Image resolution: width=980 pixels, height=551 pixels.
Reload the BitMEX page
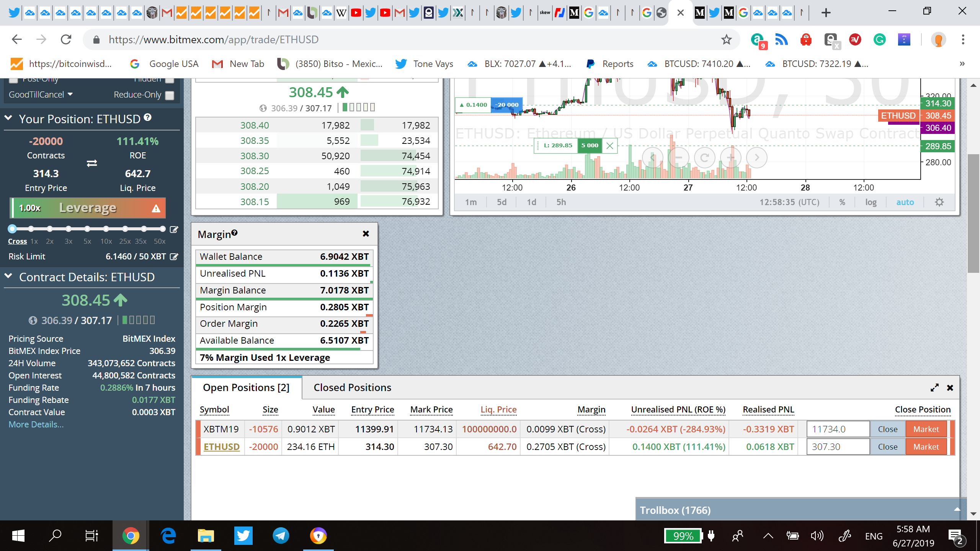66,39
